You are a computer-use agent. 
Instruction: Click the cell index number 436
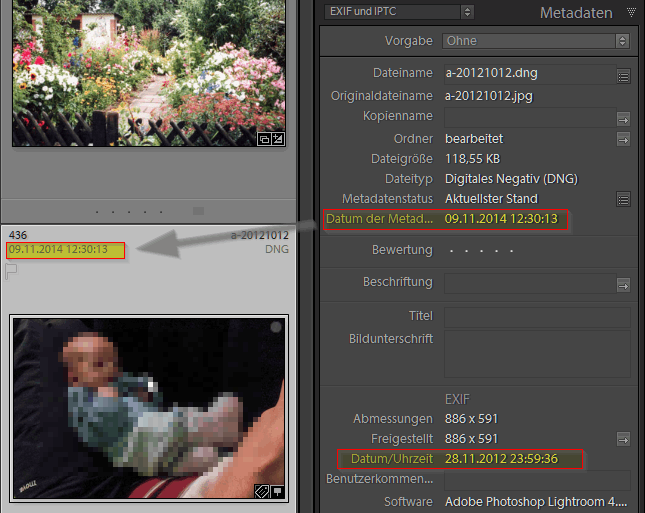[18, 235]
